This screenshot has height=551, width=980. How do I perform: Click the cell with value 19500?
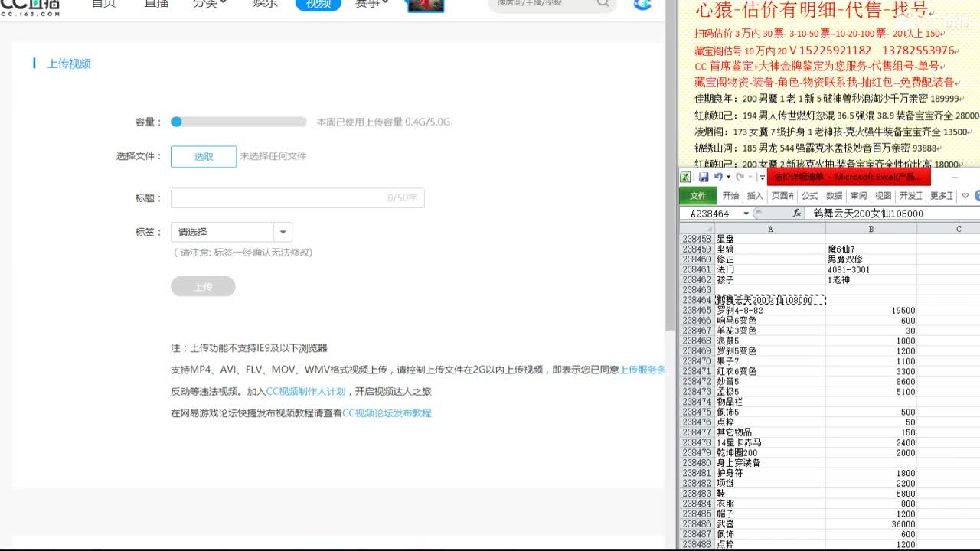click(x=871, y=311)
